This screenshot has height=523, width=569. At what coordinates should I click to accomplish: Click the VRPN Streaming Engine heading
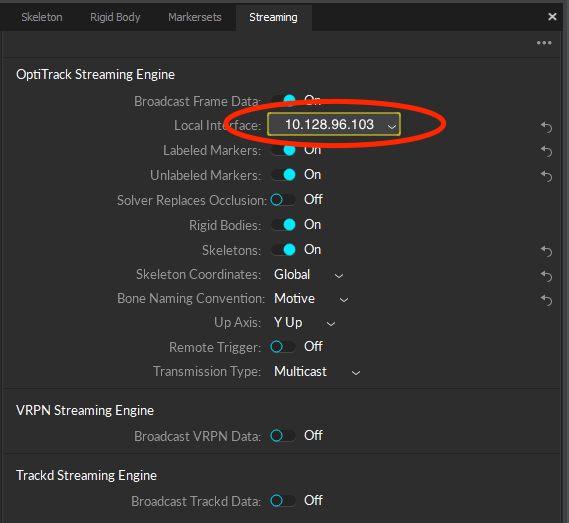point(85,410)
